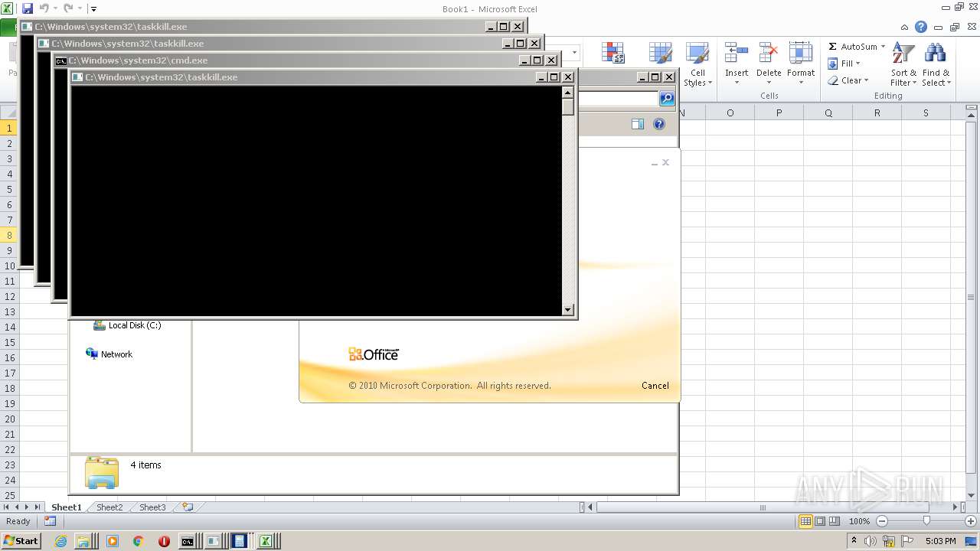Image resolution: width=980 pixels, height=551 pixels.
Task: Expand the Insert dropdown arrow
Action: tap(737, 83)
